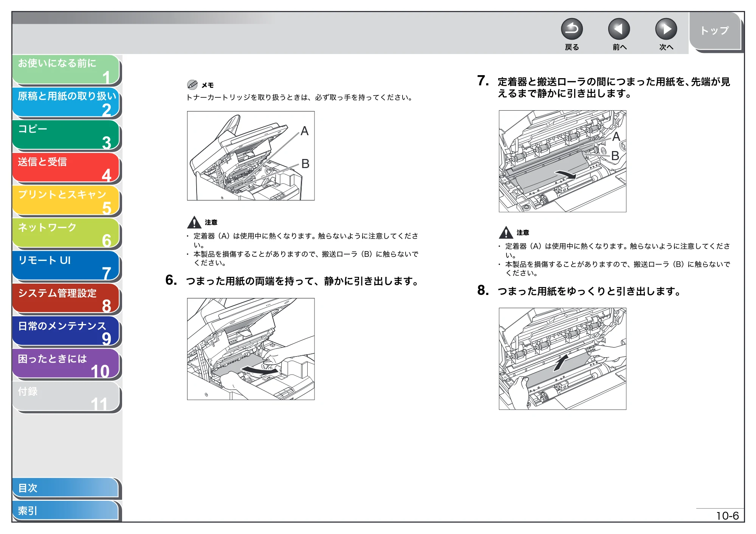Image resolution: width=756 pixels, height=534 pixels.
Task: Click the step 8 heading つまった用紙をゆっくりと
Action: pyautogui.click(x=589, y=292)
